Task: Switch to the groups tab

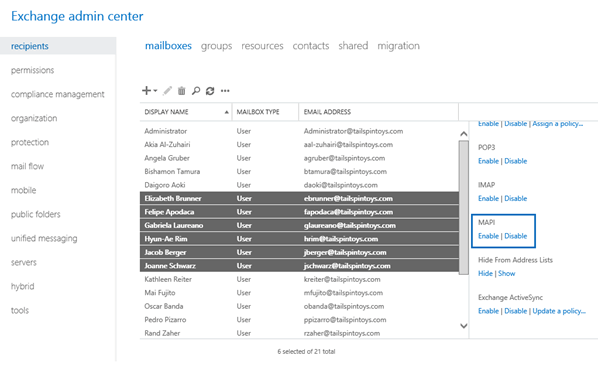Action: [216, 46]
